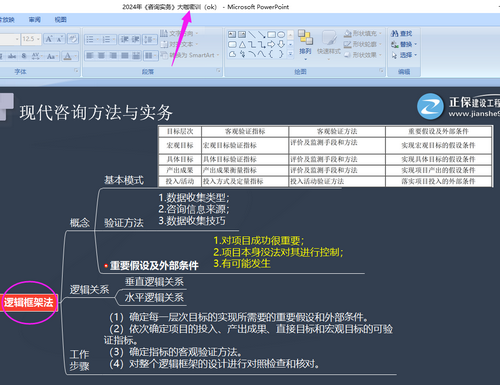The image size is (500, 385).
Task: Decrease list indent level
Action: coord(124,40)
